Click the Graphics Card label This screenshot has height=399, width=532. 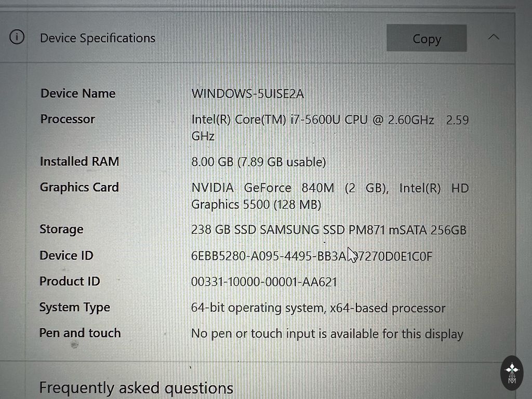79,188
